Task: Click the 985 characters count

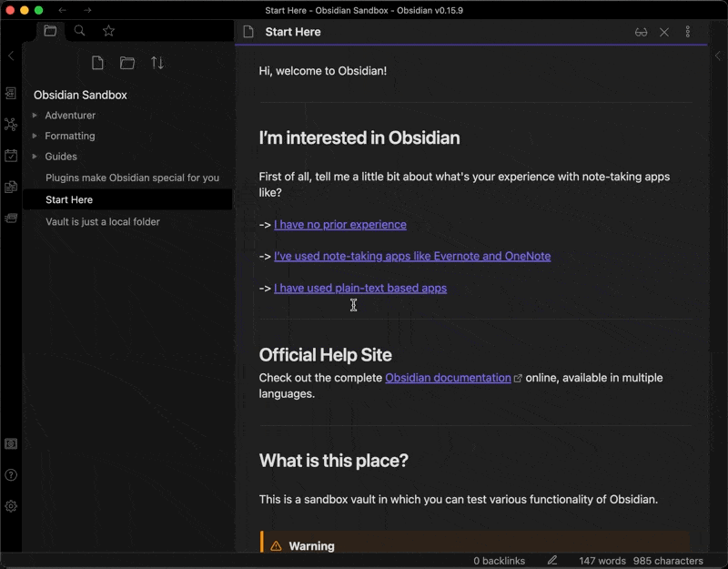Action: 668,561
